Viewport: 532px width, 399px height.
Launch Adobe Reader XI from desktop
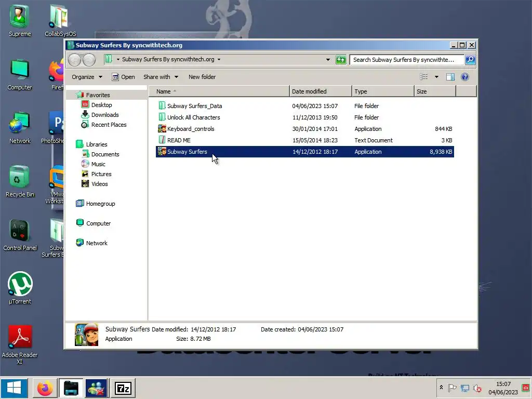(x=20, y=344)
